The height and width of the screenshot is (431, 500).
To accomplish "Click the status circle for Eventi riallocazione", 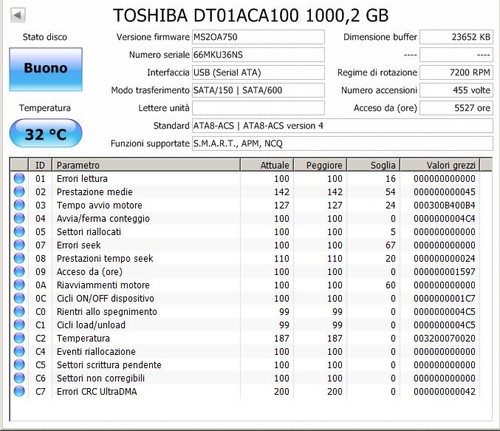I will pyautogui.click(x=19, y=351).
